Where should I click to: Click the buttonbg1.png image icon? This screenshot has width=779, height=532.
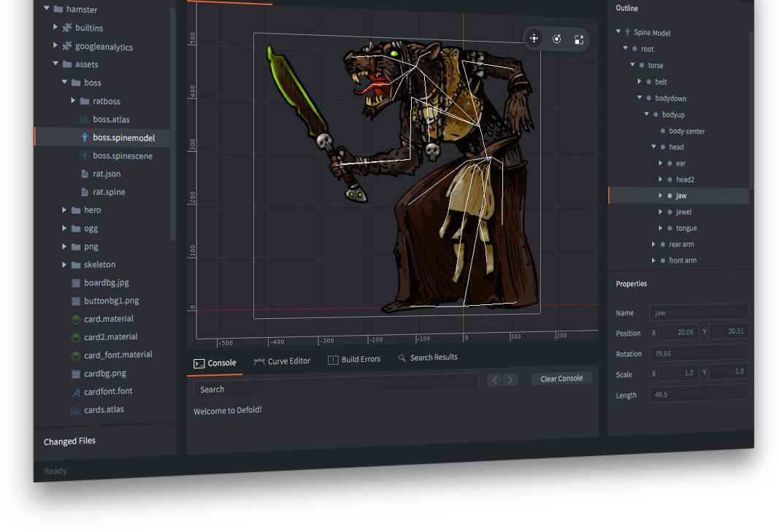(76, 301)
